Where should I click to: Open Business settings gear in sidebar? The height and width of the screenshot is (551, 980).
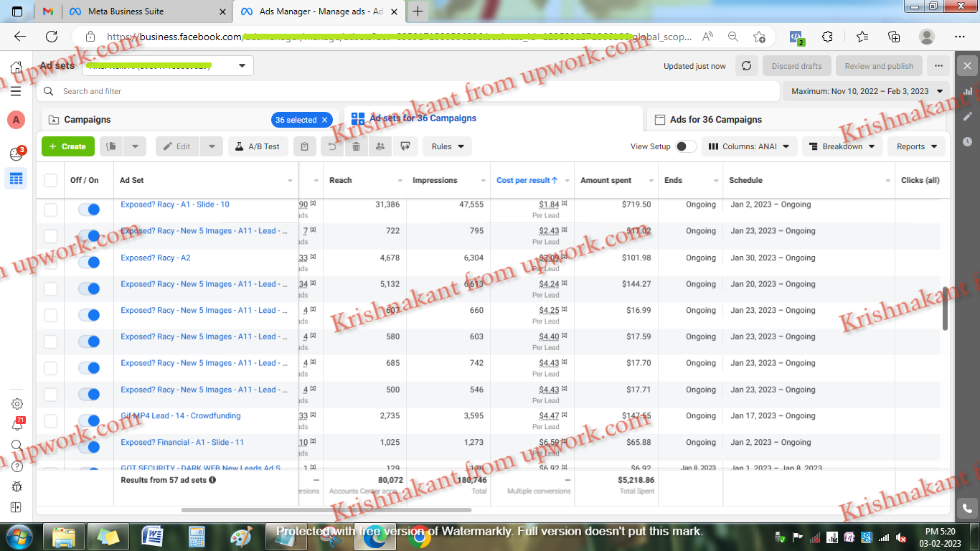[x=16, y=403]
